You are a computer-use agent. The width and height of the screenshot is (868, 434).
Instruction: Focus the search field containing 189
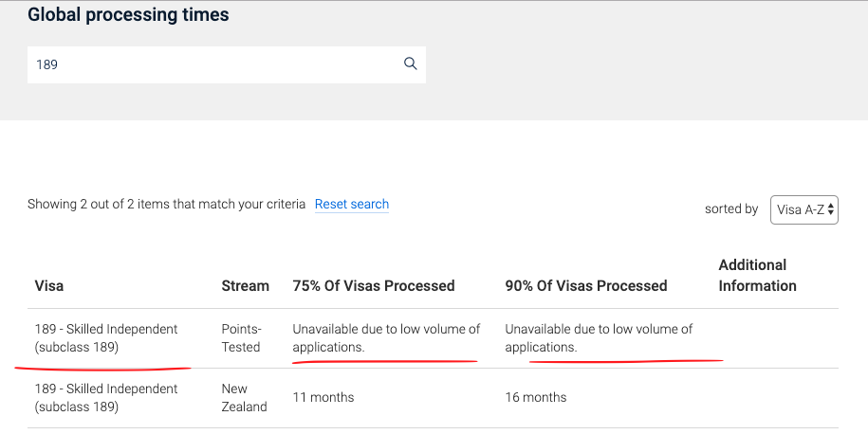tap(227, 64)
